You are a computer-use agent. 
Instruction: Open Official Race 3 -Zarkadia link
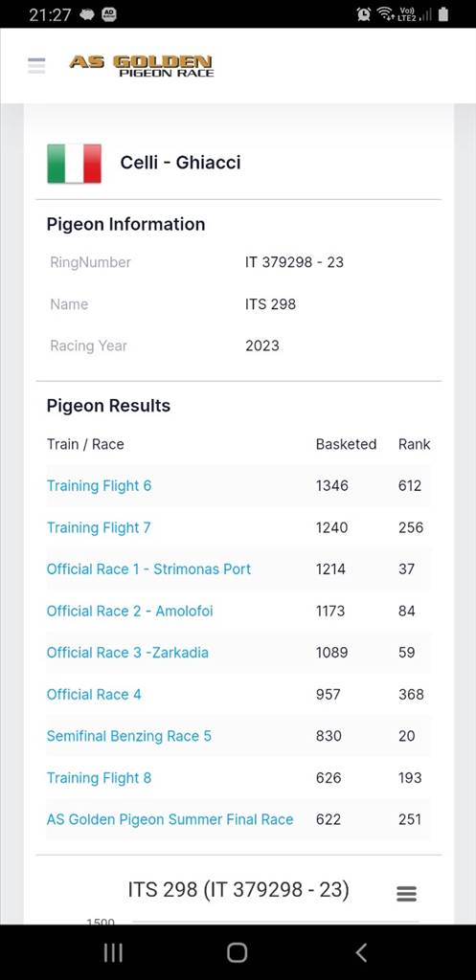click(127, 653)
